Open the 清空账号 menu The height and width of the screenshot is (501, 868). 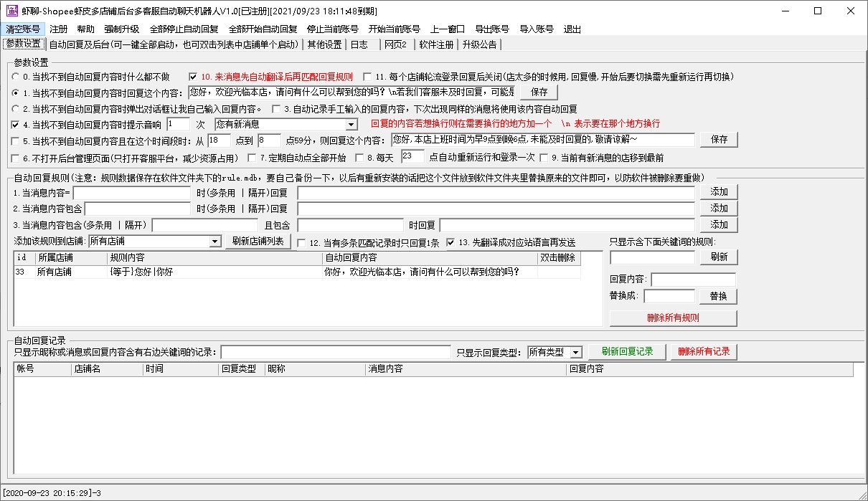point(23,29)
